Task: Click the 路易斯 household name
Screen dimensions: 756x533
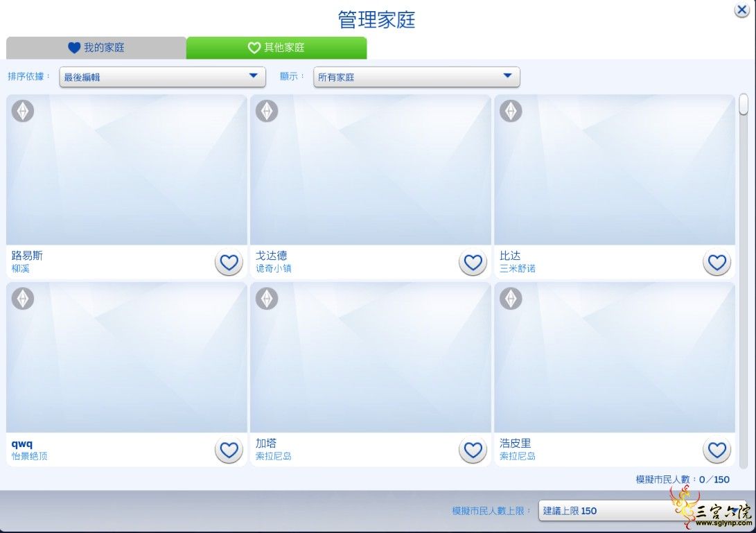Action: click(27, 256)
